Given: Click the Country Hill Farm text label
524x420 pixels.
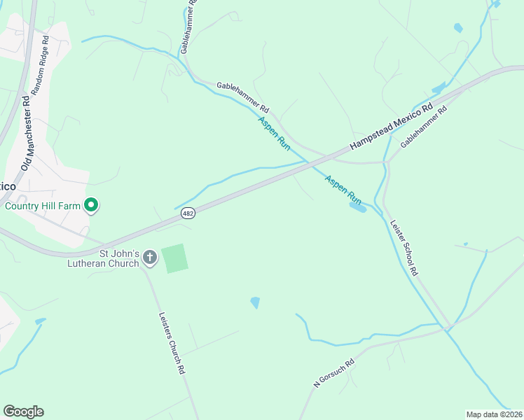Looking at the screenshot, I should click(43, 206).
